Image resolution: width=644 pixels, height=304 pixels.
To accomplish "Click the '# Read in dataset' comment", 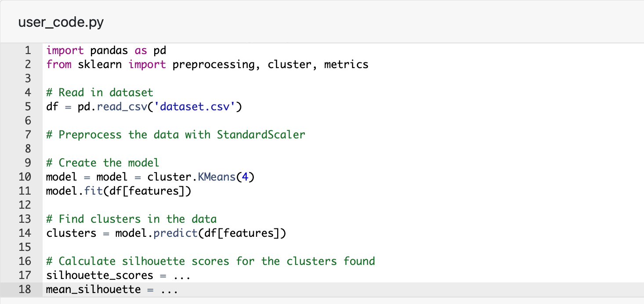I will [x=100, y=93].
